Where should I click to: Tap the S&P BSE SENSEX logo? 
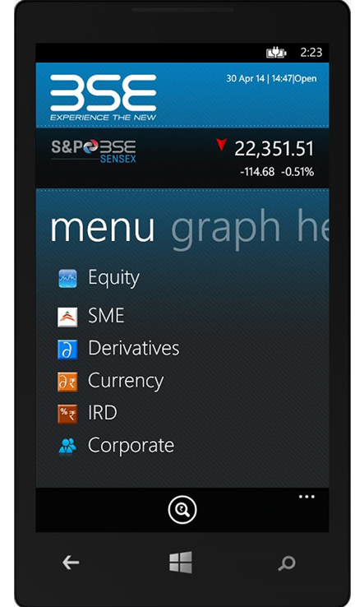pos(94,151)
